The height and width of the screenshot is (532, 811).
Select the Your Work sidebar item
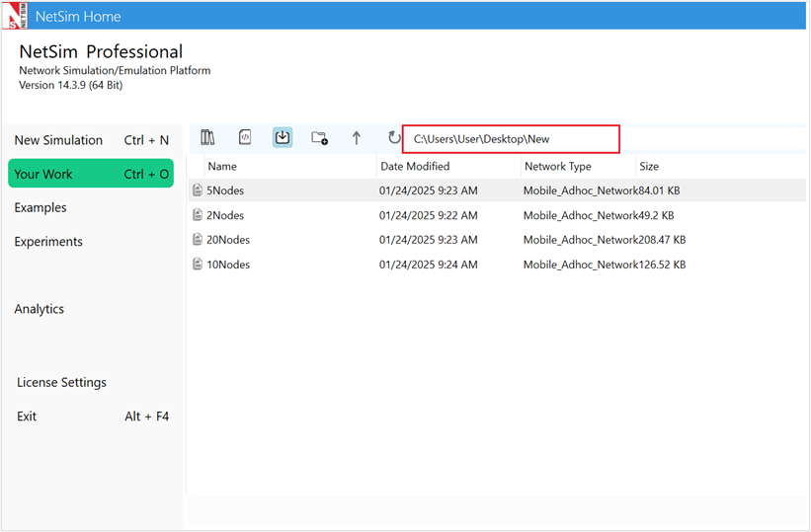(x=91, y=174)
